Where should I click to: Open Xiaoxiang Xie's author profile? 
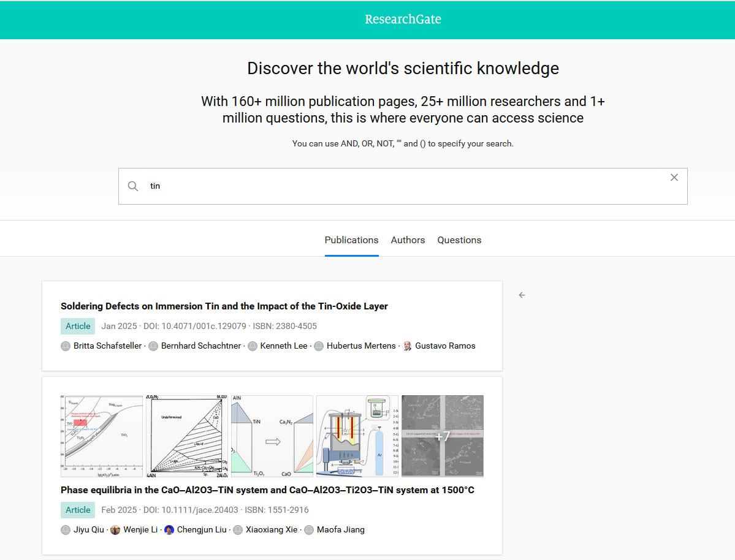tap(272, 529)
